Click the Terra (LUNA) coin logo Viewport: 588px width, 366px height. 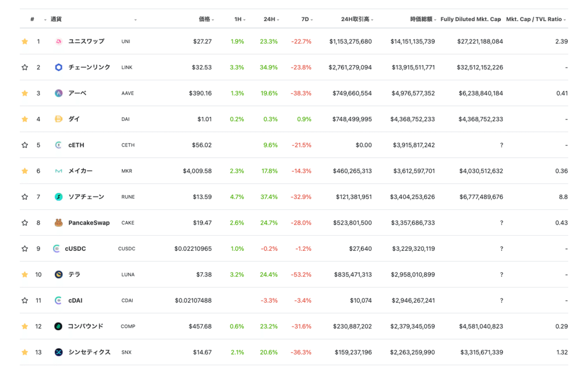pyautogui.click(x=60, y=274)
